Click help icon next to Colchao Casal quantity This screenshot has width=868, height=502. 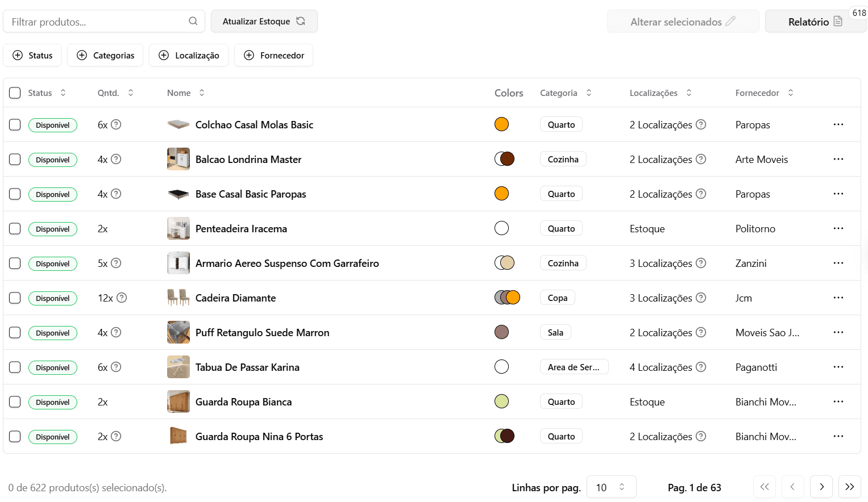pos(116,124)
